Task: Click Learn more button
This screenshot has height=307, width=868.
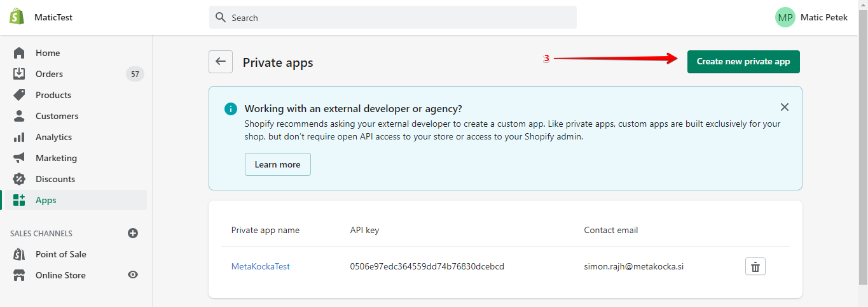Action: 278,164
